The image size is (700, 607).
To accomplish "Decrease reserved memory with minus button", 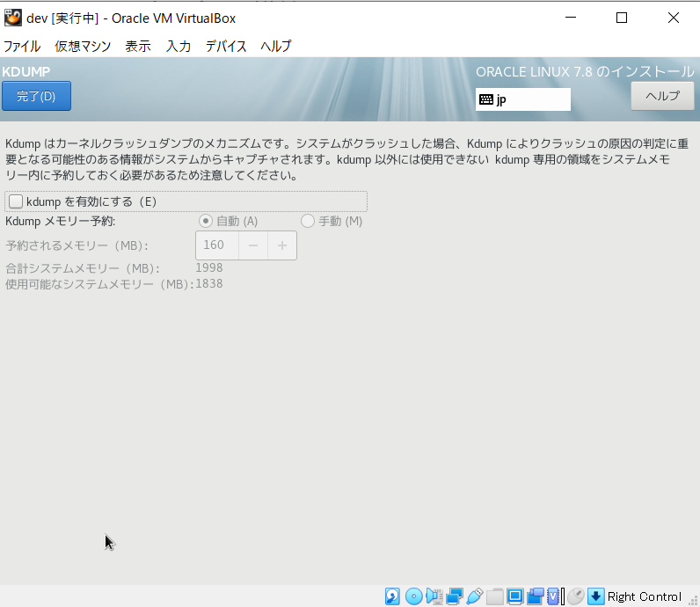I will click(253, 245).
